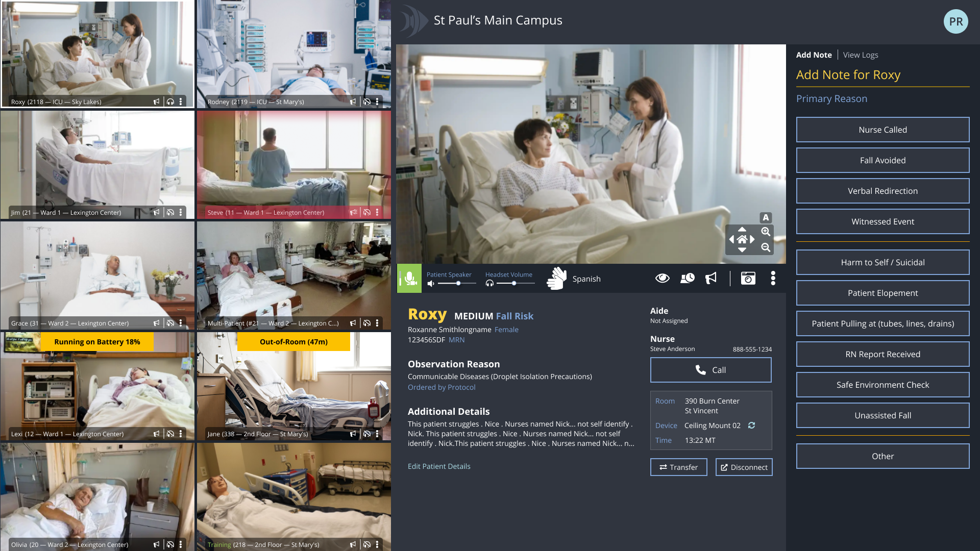
Task: Open the three-dot menu in video toolbar
Action: [x=773, y=278]
